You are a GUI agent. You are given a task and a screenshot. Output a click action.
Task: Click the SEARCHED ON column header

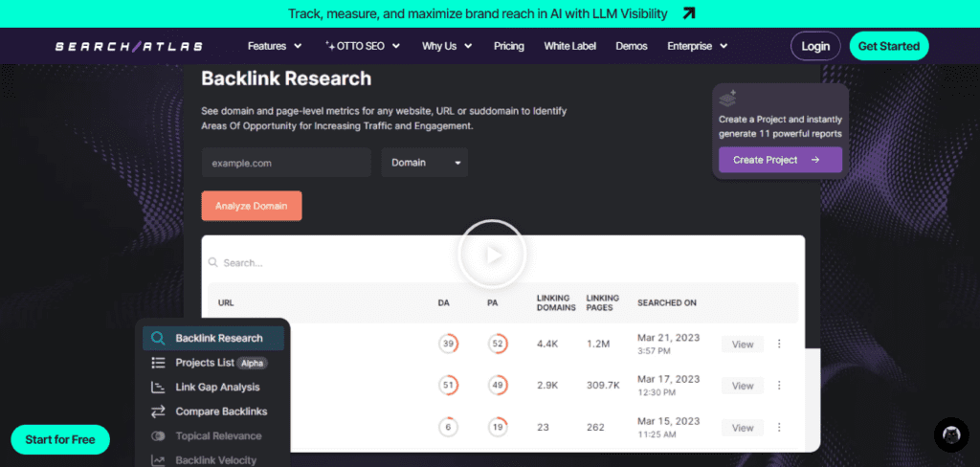point(667,302)
